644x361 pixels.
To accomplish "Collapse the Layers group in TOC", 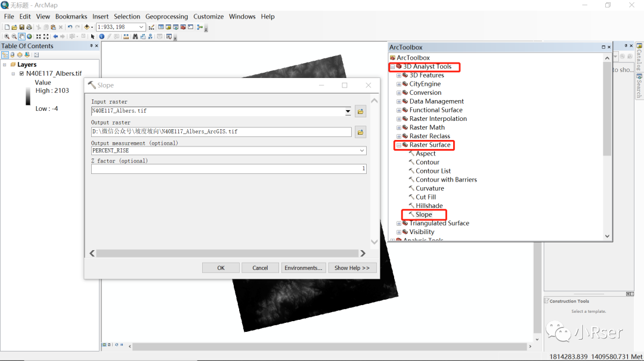I will [5, 64].
